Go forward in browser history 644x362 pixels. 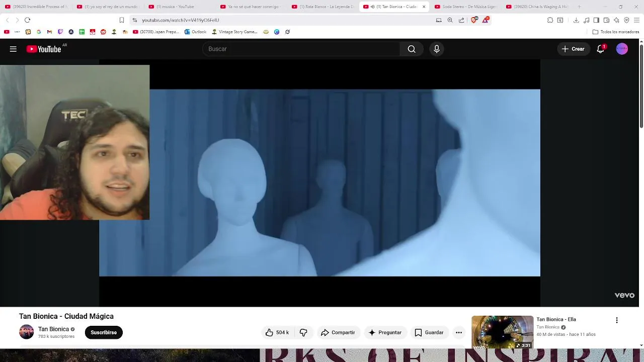(x=17, y=20)
